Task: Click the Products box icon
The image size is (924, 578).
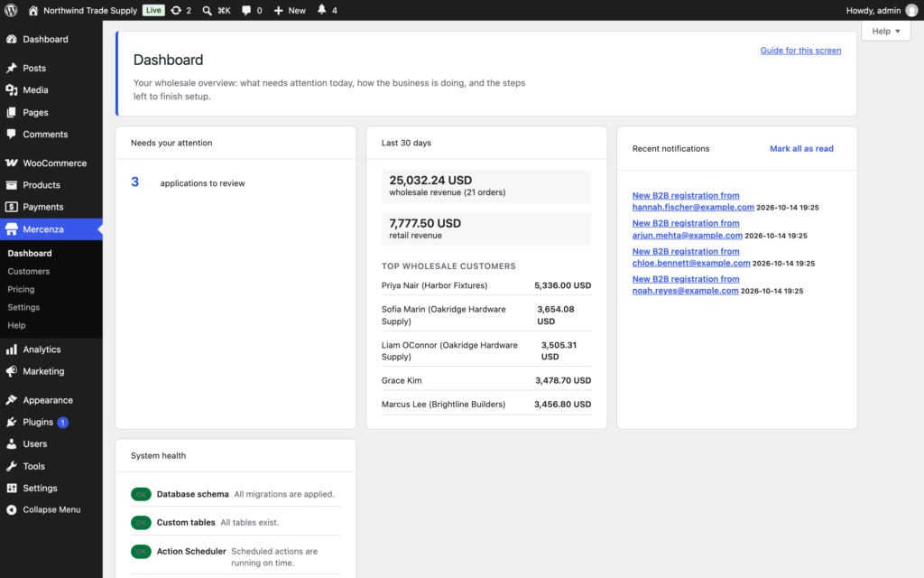Action: point(11,184)
